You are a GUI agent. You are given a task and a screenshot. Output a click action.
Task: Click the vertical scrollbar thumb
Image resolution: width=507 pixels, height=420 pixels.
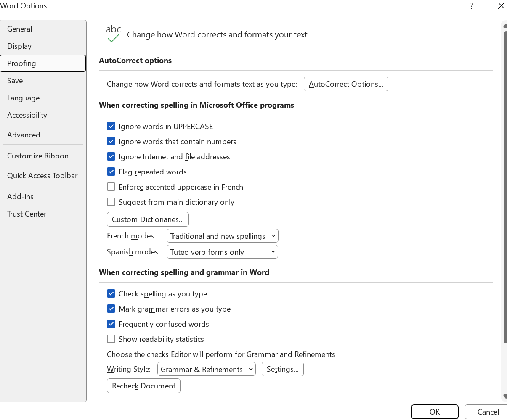505,187
